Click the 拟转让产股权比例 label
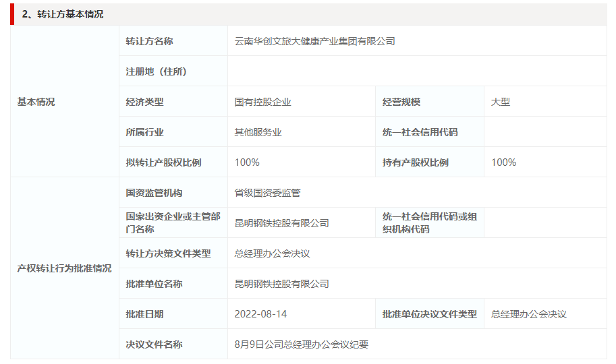Screen dimensions: 616x364 [x=163, y=162]
